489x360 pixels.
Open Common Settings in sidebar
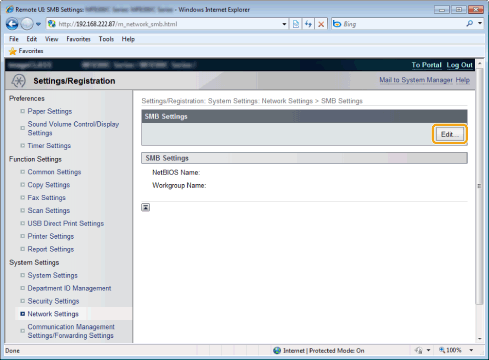(x=54, y=172)
